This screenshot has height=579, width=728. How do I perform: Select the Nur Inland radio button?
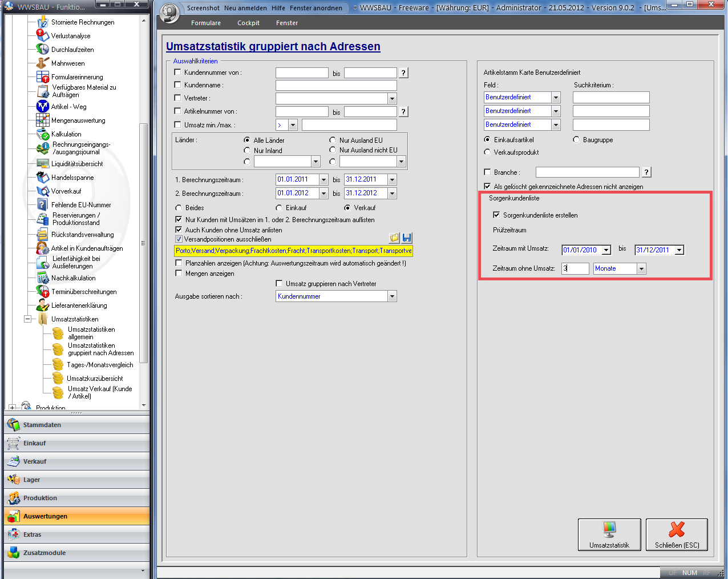point(247,150)
